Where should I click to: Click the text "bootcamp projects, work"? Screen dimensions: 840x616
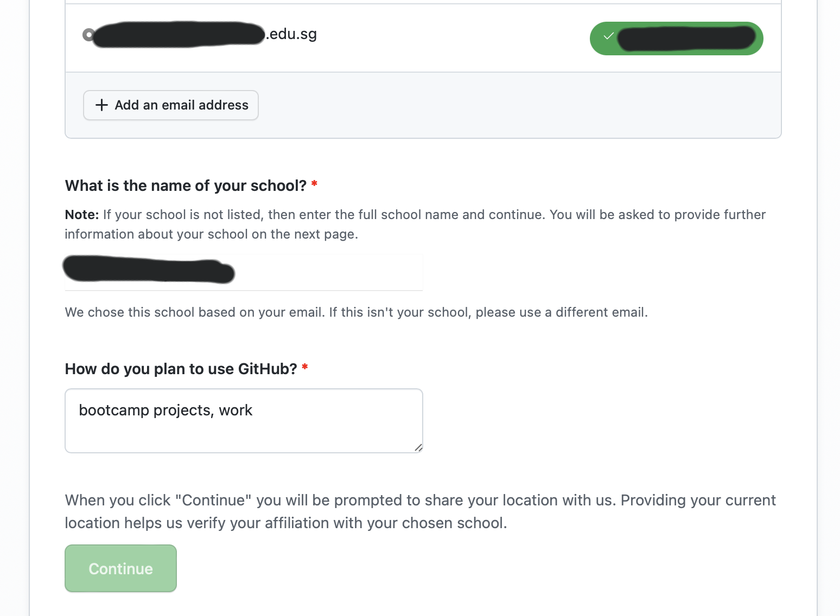click(165, 410)
